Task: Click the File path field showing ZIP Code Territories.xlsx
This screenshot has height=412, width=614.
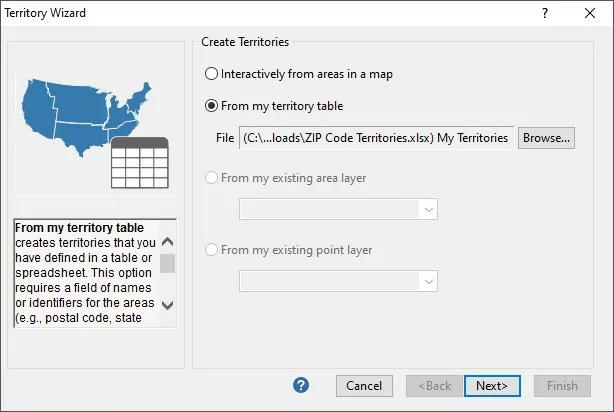Action: (x=377, y=138)
